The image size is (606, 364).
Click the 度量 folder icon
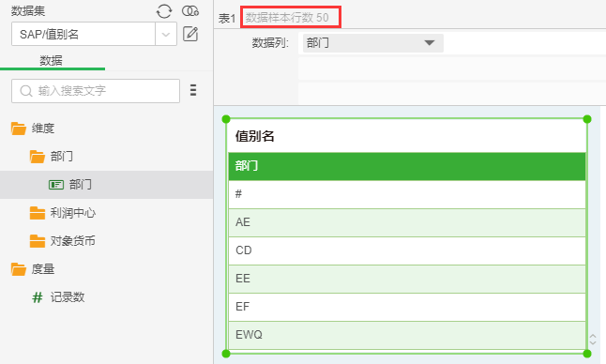point(18,269)
